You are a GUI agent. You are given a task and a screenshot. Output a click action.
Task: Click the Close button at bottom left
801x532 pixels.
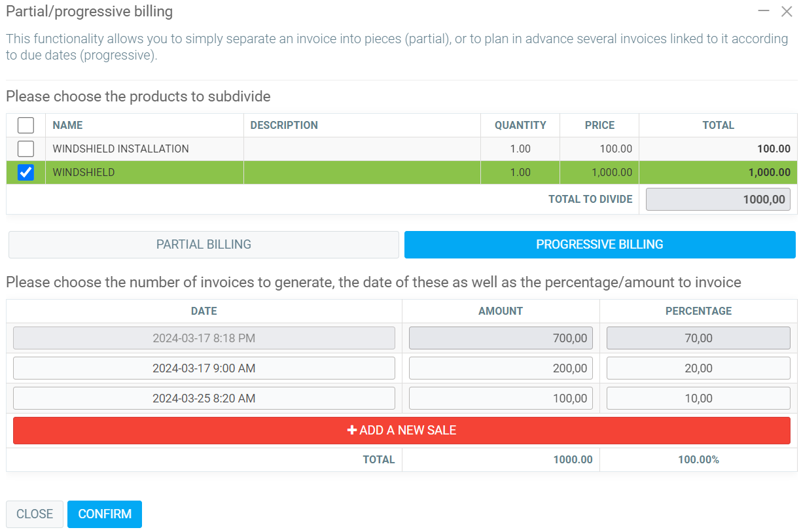tap(35, 514)
